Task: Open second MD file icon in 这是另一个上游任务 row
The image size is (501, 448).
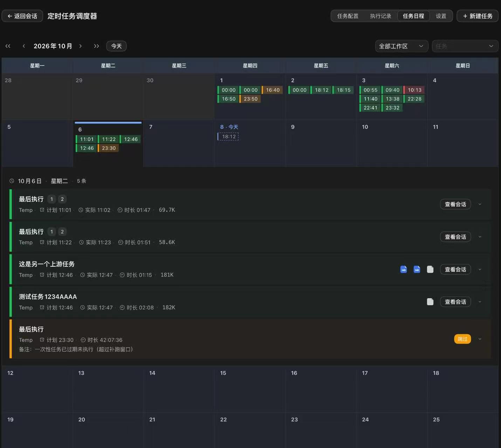Action: [x=417, y=269]
